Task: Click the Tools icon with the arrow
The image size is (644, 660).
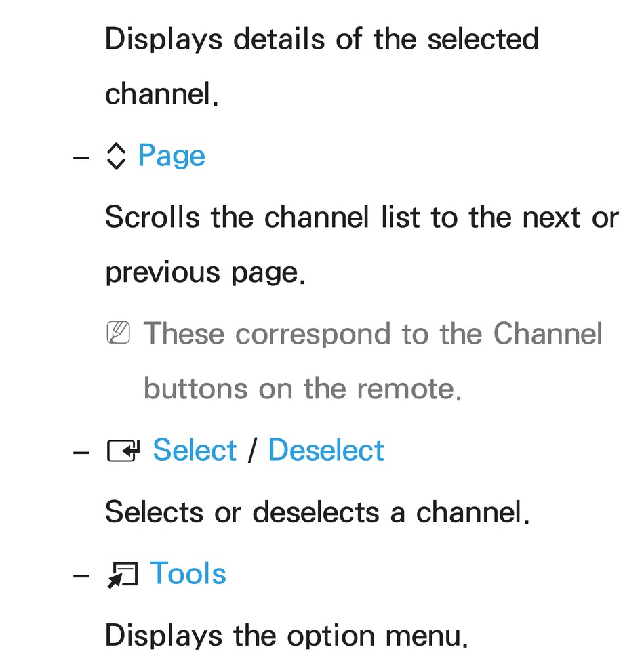Action: point(123,575)
